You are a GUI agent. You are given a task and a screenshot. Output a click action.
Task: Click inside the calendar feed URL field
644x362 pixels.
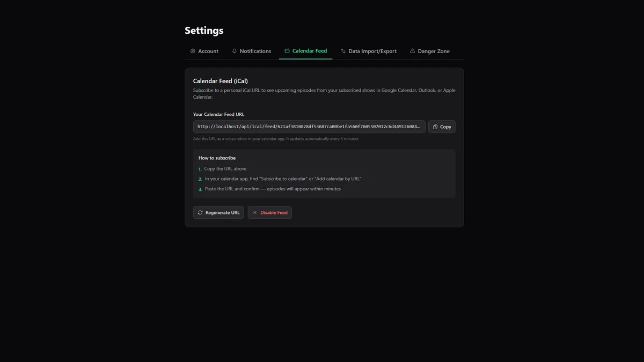point(309,127)
